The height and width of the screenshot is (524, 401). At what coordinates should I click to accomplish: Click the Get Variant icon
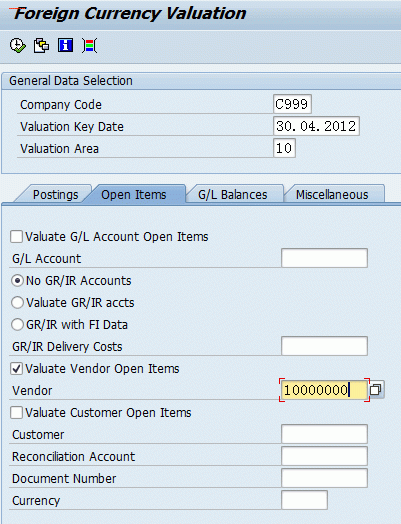(x=41, y=45)
